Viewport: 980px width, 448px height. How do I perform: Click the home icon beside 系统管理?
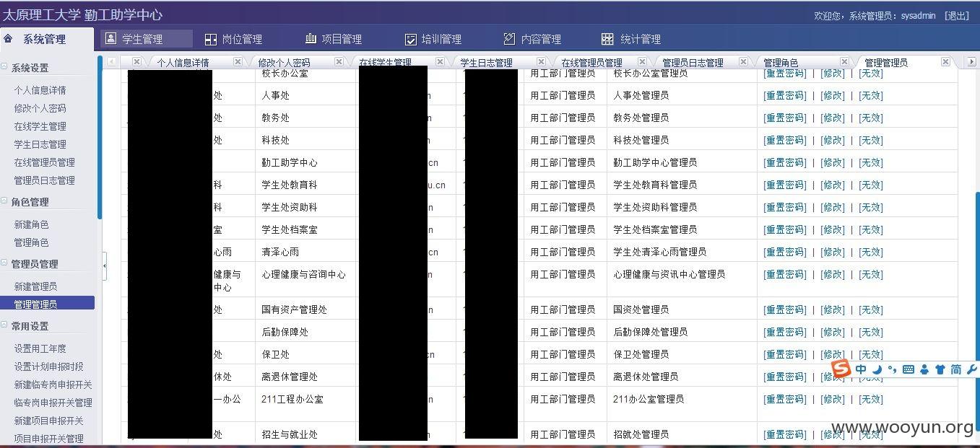point(9,38)
